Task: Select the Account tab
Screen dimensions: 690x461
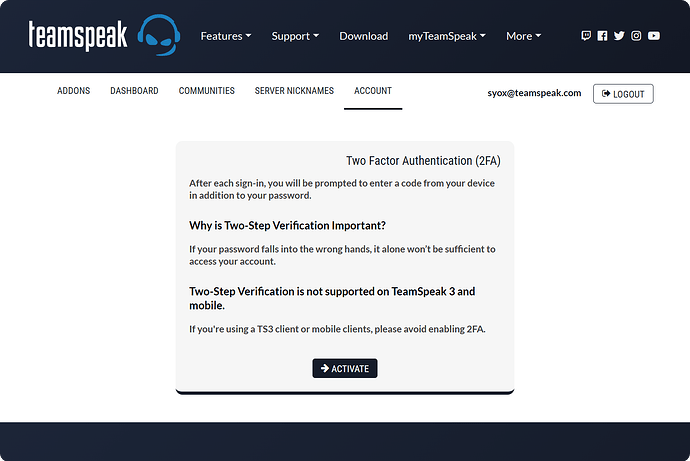Action: click(372, 91)
